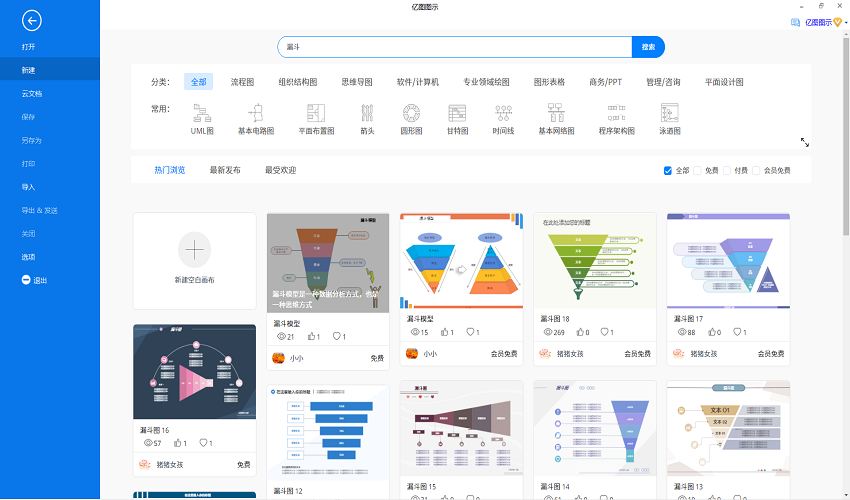This screenshot has height=500, width=850.
Task: Switch to the 最受欢迎 tab
Action: pos(280,170)
